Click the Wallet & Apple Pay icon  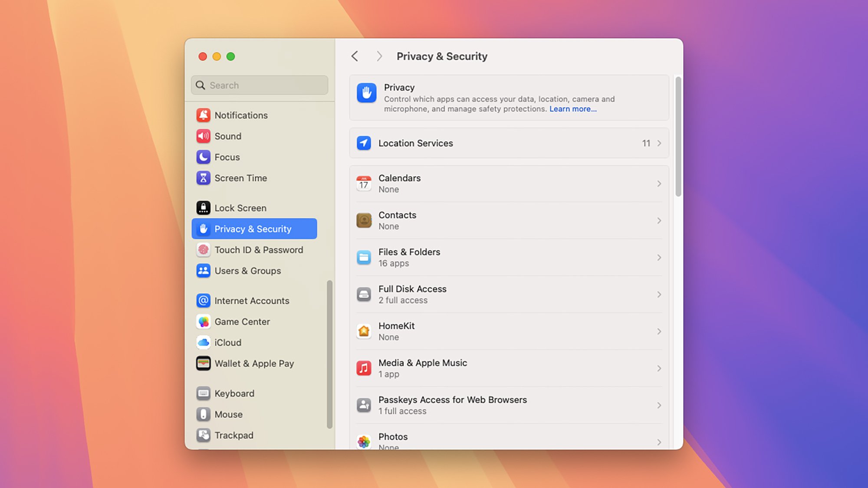pos(203,364)
